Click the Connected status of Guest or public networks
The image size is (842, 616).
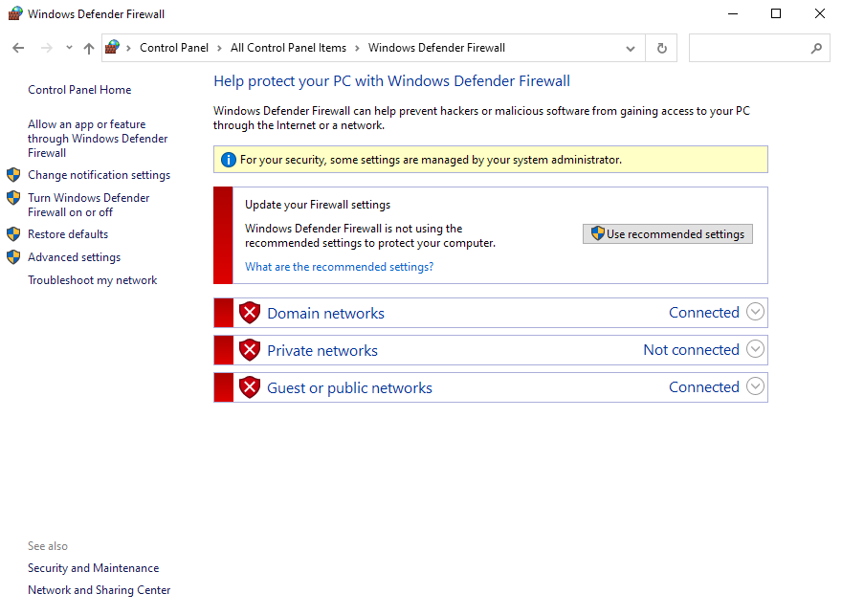tap(704, 387)
